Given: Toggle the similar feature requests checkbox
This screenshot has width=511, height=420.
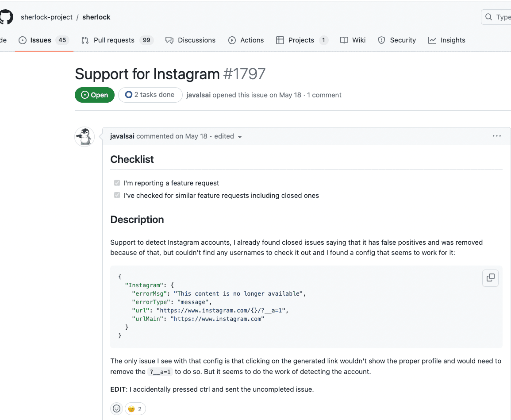Looking at the screenshot, I should [x=117, y=195].
